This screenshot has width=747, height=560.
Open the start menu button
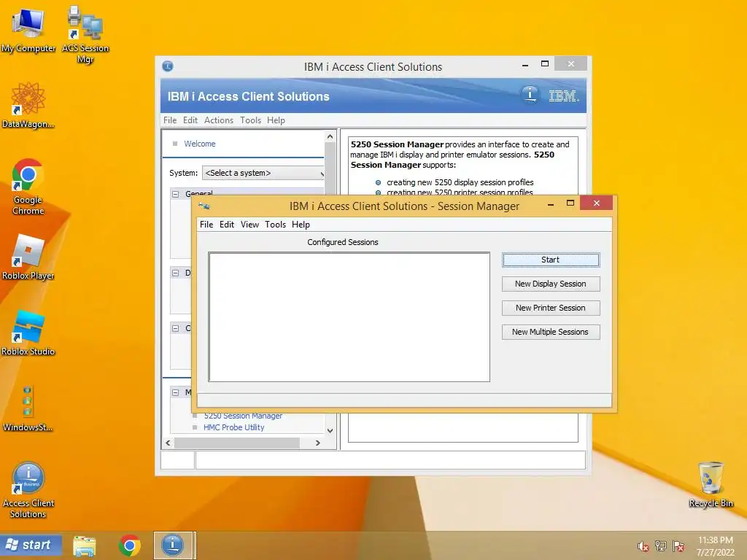pyautogui.click(x=31, y=545)
